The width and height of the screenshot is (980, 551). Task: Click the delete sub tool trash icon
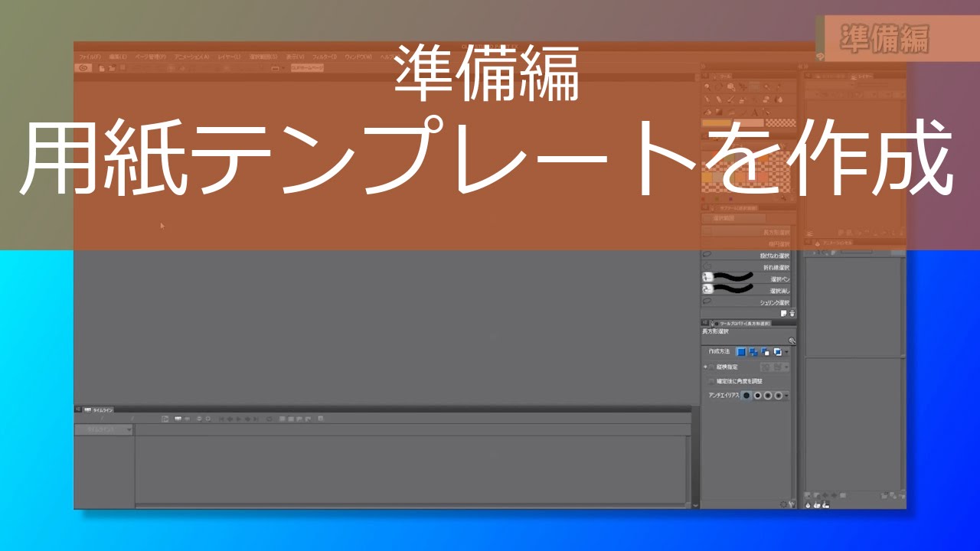(x=792, y=313)
